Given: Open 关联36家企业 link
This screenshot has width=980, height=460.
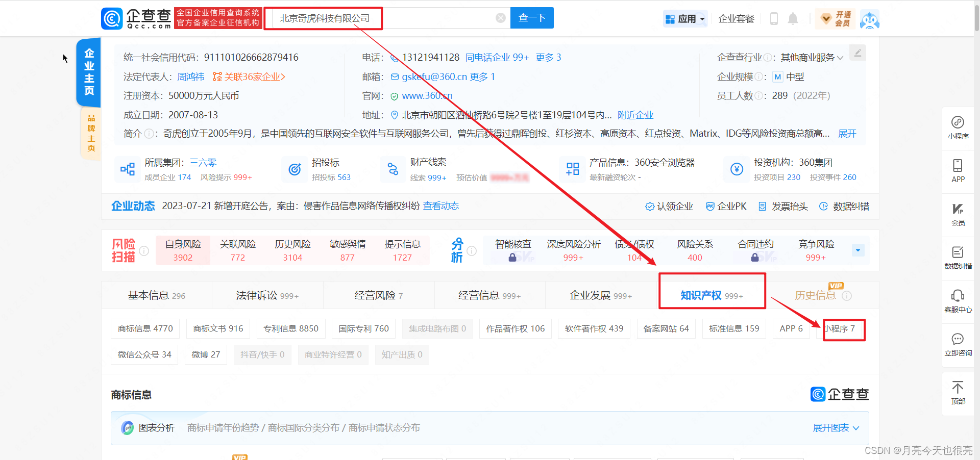Looking at the screenshot, I should pos(249,76).
